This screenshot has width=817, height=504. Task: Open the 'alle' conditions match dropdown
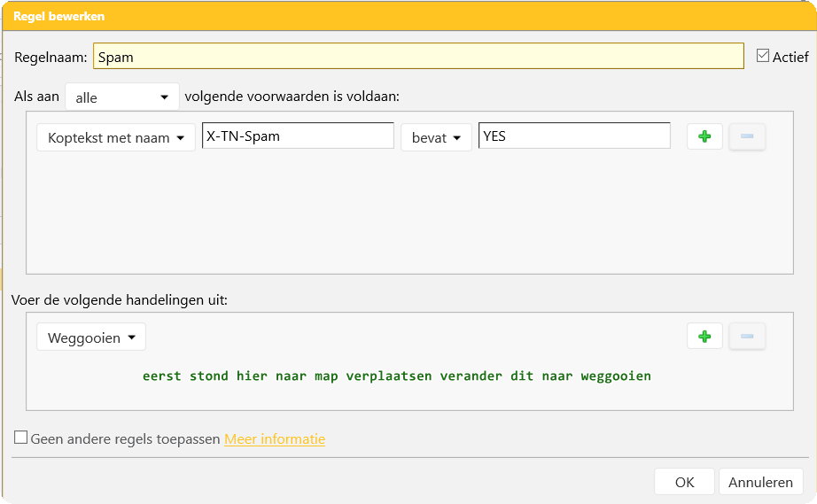tap(122, 97)
